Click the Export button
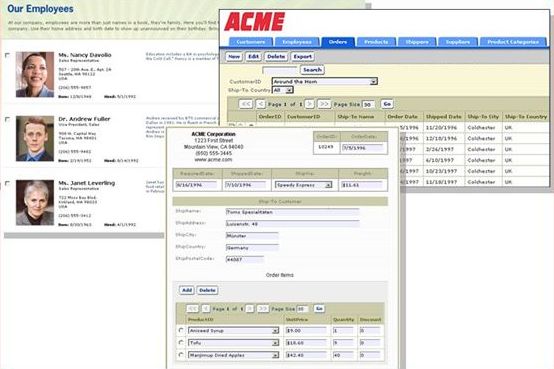Viewport: 554px width, 369px height. tap(303, 57)
